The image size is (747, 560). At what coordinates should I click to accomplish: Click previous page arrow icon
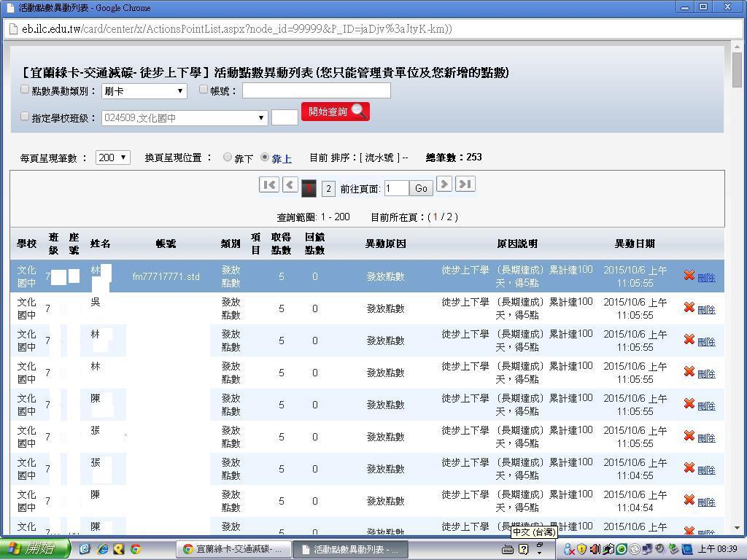click(290, 185)
